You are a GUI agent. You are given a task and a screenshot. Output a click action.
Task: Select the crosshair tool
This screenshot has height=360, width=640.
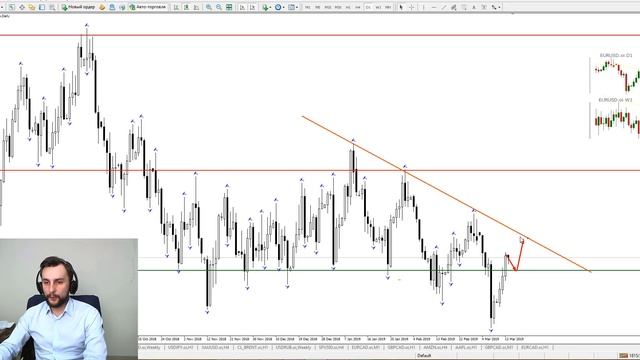411,7
